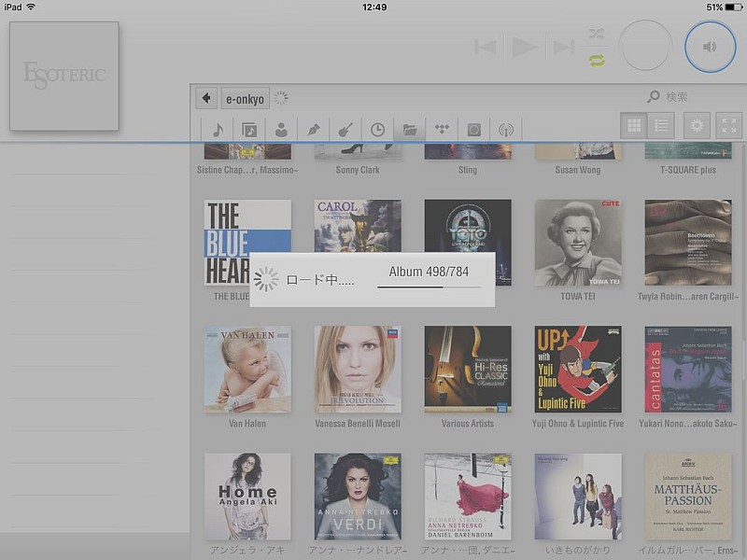Open the volume control speaker button

pos(710,47)
